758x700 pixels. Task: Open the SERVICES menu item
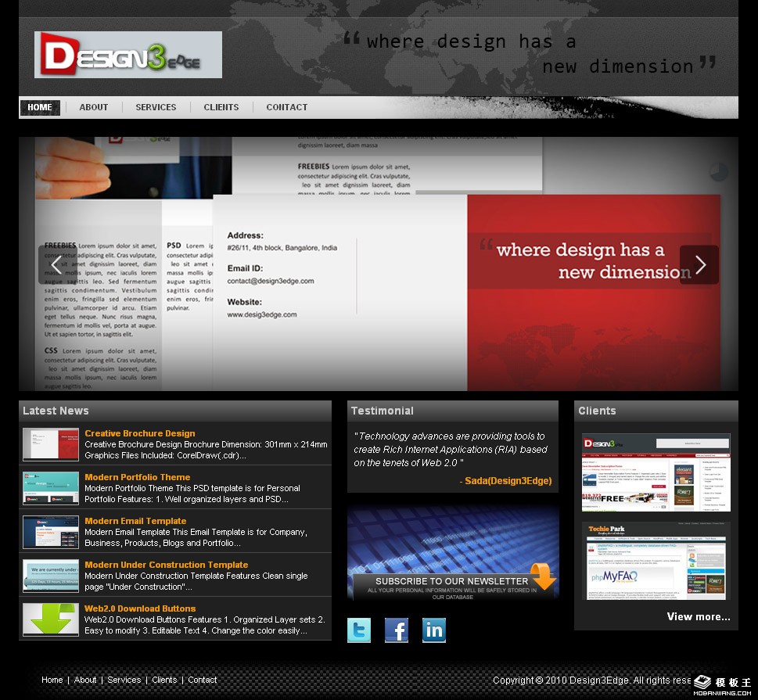pos(156,107)
